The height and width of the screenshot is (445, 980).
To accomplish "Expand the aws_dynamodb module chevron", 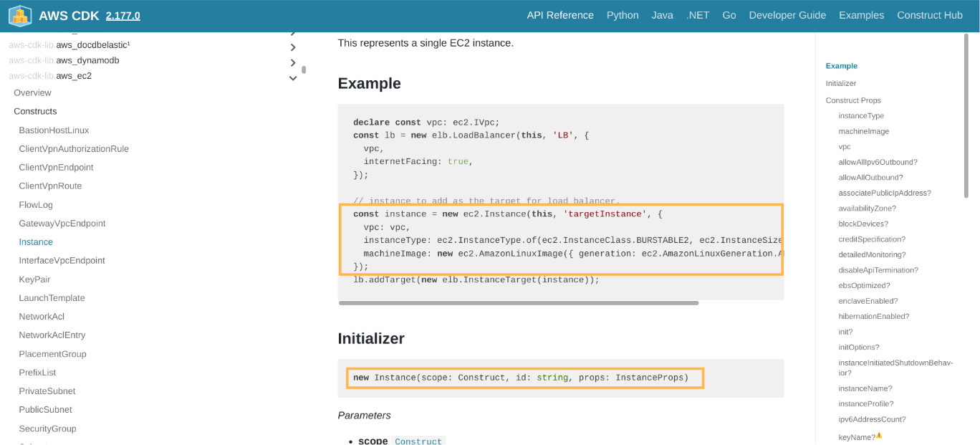I will point(293,63).
